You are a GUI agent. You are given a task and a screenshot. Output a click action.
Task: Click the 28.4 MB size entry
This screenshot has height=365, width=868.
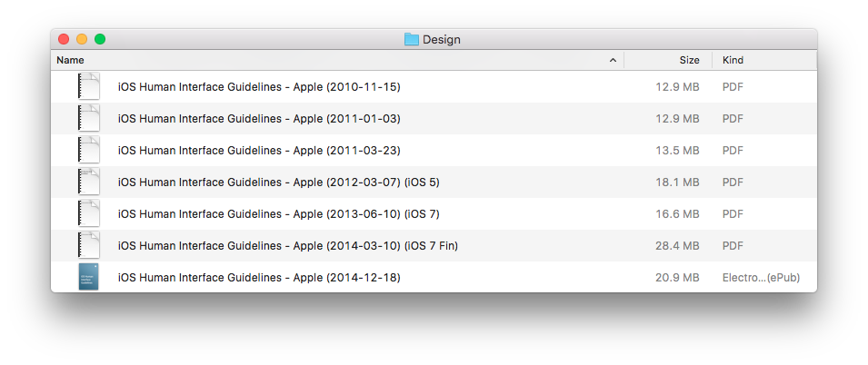click(677, 246)
